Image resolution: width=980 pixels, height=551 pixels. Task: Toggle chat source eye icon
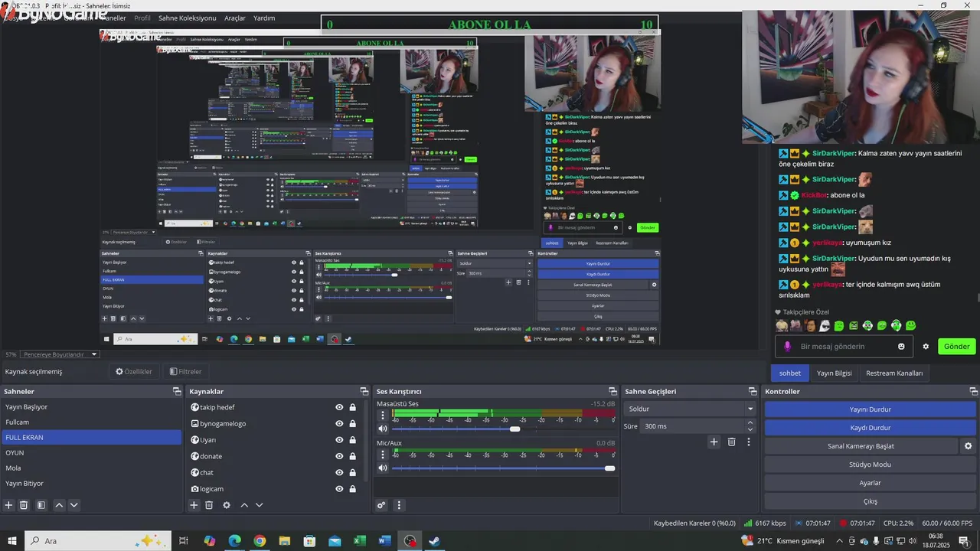(339, 472)
